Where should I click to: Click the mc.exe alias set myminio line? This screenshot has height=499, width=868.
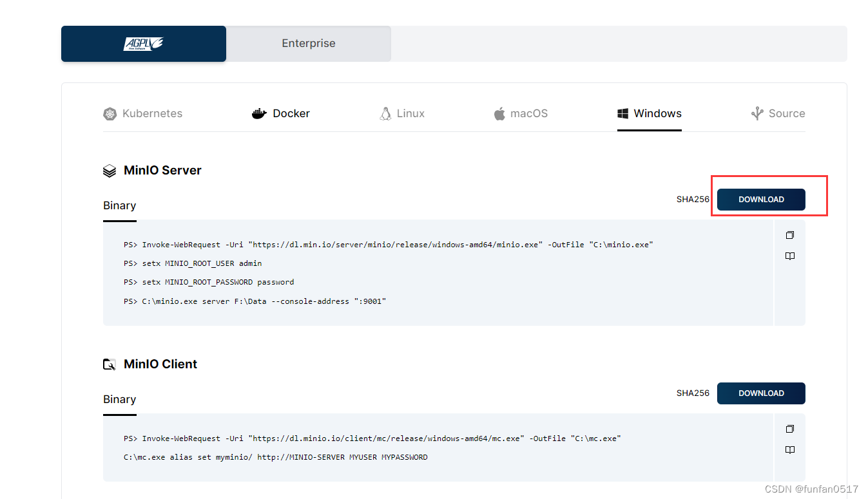[276, 458]
